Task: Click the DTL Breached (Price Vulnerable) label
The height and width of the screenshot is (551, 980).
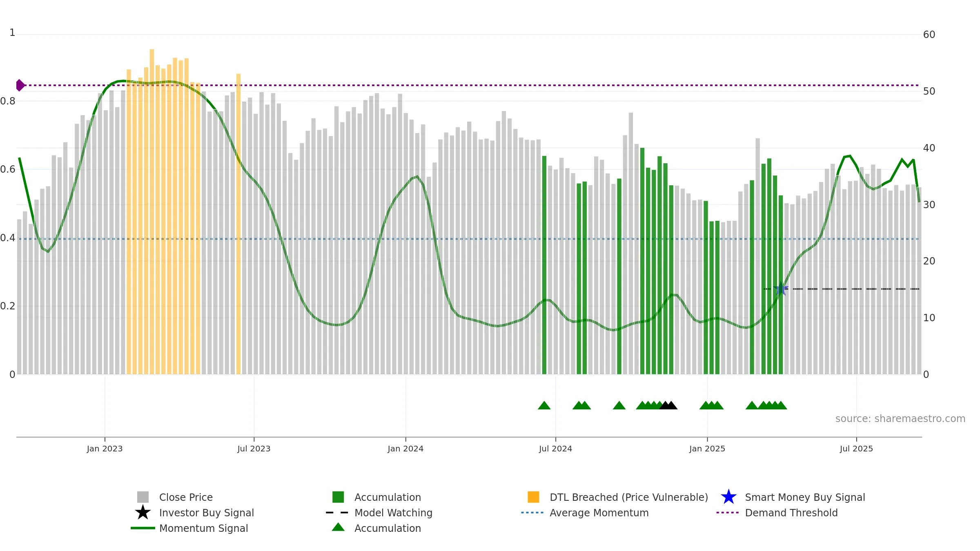Action: [x=629, y=497]
